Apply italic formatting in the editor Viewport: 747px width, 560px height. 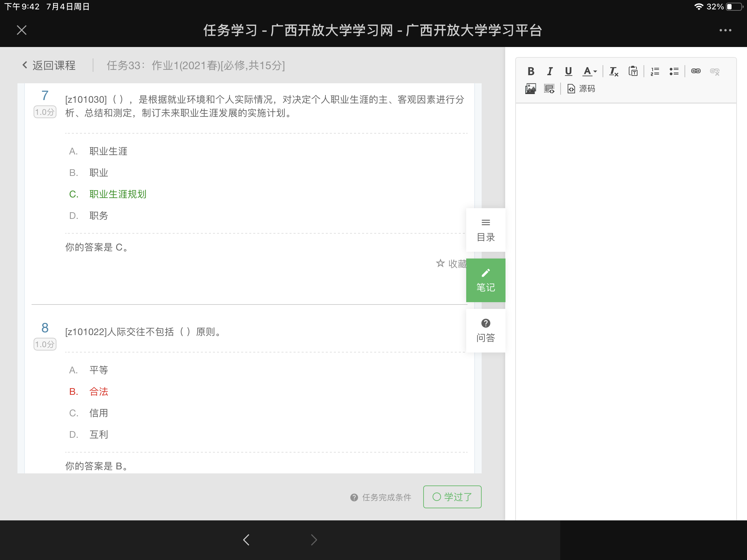click(x=550, y=71)
